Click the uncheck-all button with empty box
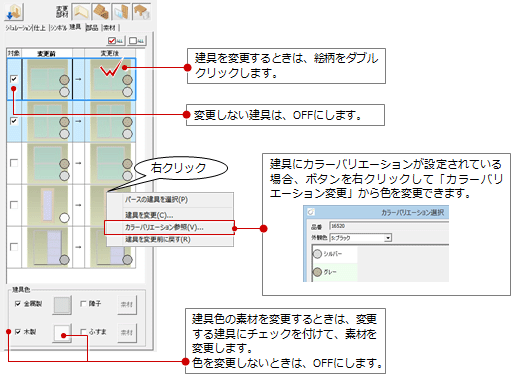This screenshot has width=511, height=378. (x=137, y=41)
